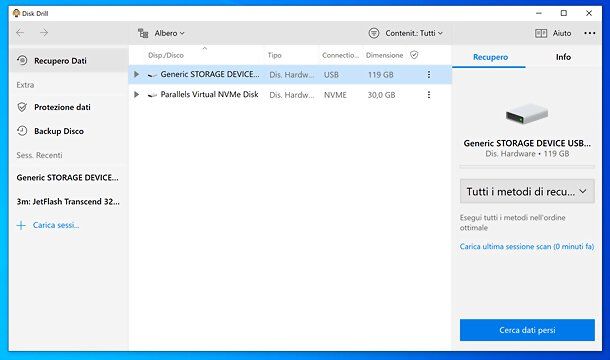
Task: Open the Contenit.: Tutti filter dropdown
Action: coord(406,33)
